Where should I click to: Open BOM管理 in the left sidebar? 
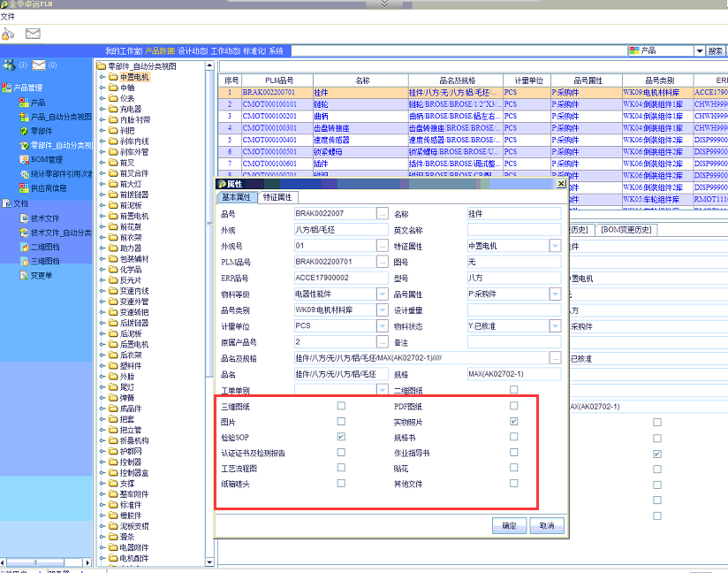click(45, 159)
